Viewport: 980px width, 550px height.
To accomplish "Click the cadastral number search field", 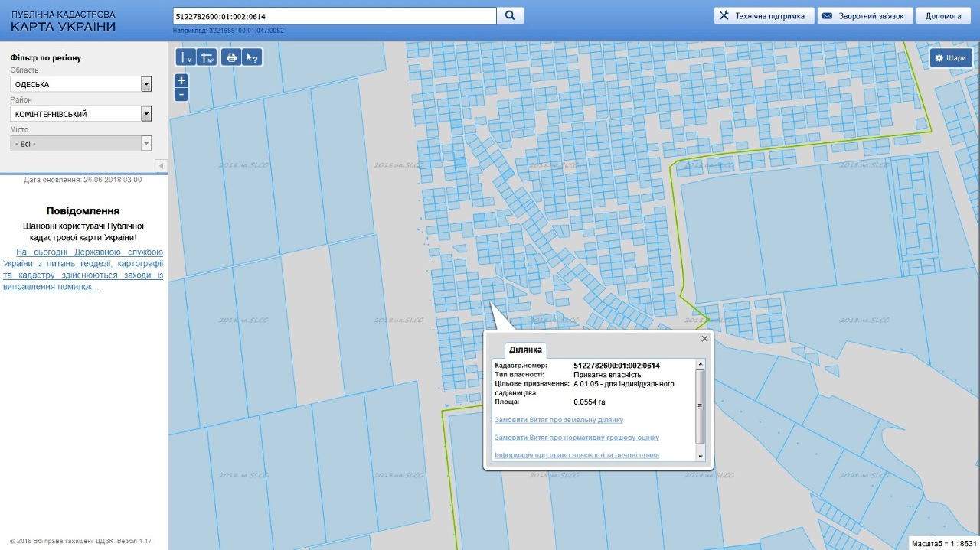I will click(x=335, y=16).
